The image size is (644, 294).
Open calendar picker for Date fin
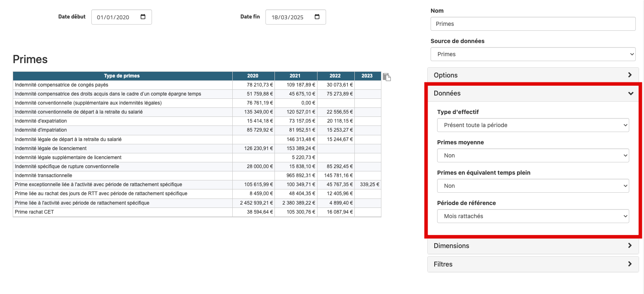coord(317,17)
